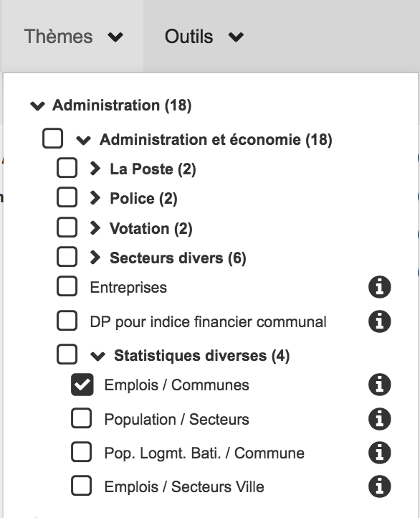Collapse the Statistiques diverses group
This screenshot has width=420, height=518.
[97, 356]
